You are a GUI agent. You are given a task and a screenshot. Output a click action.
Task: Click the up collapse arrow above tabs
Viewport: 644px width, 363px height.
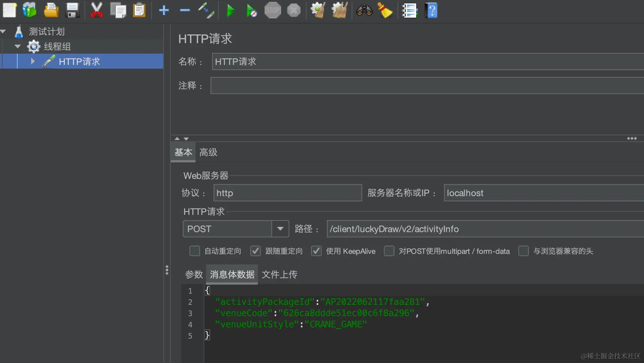coord(177,138)
